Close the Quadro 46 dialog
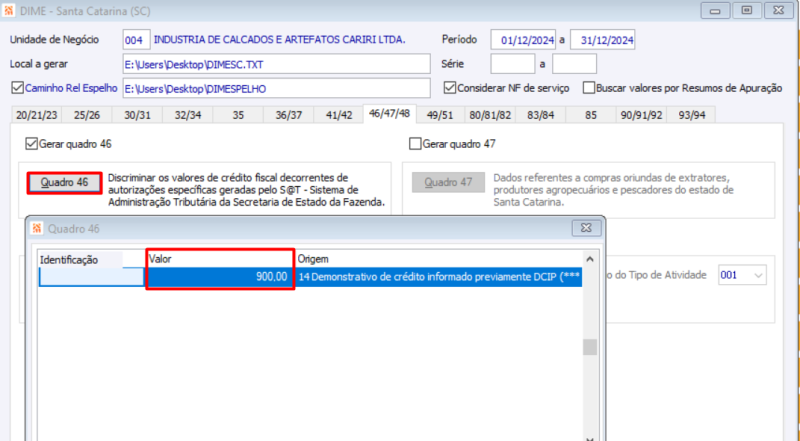The height and width of the screenshot is (441, 800). click(586, 228)
